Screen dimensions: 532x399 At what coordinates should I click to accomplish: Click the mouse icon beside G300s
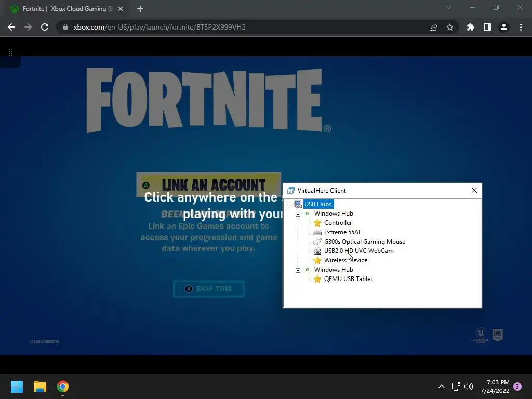coord(317,242)
